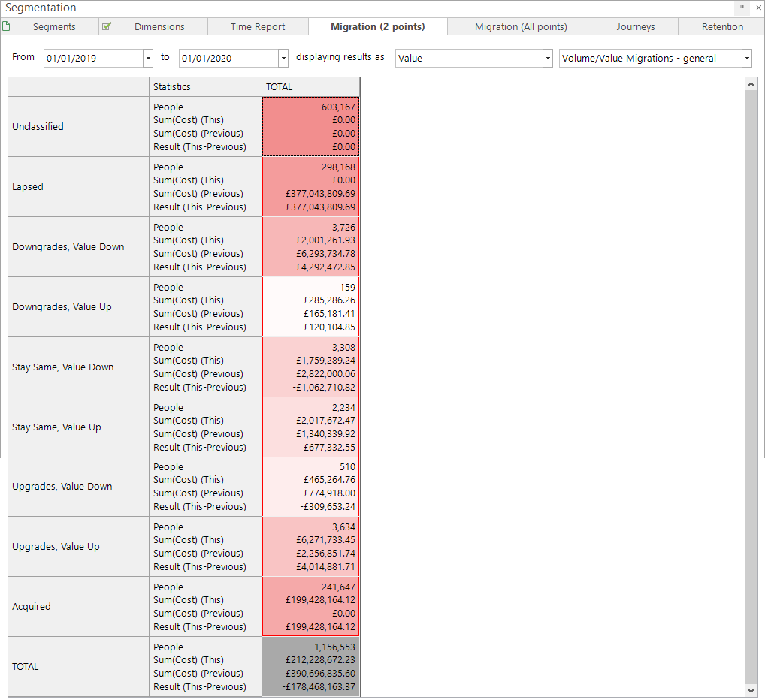The height and width of the screenshot is (700, 765).
Task: Open the Retention tab
Action: point(722,27)
